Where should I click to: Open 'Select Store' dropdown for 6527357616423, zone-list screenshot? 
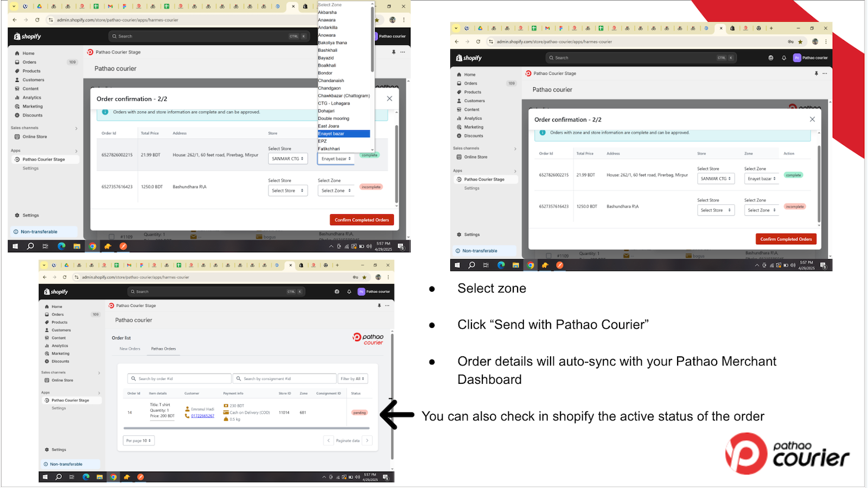pyautogui.click(x=288, y=190)
